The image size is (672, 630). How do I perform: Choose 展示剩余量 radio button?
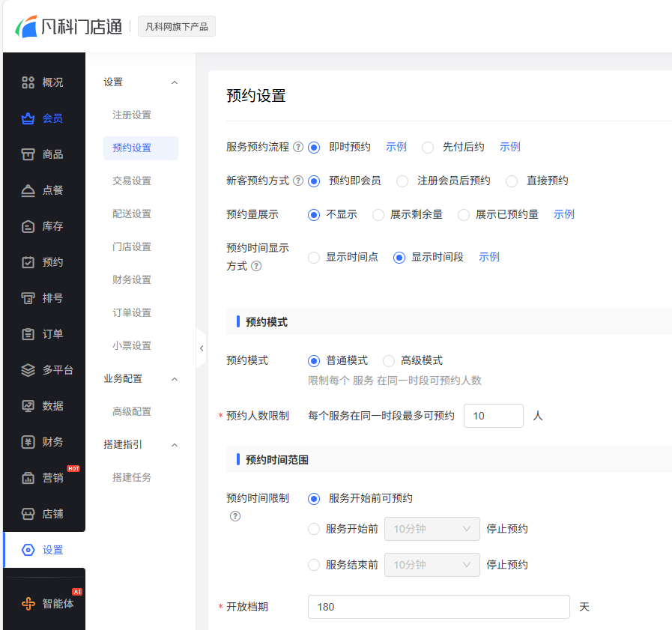(x=378, y=215)
